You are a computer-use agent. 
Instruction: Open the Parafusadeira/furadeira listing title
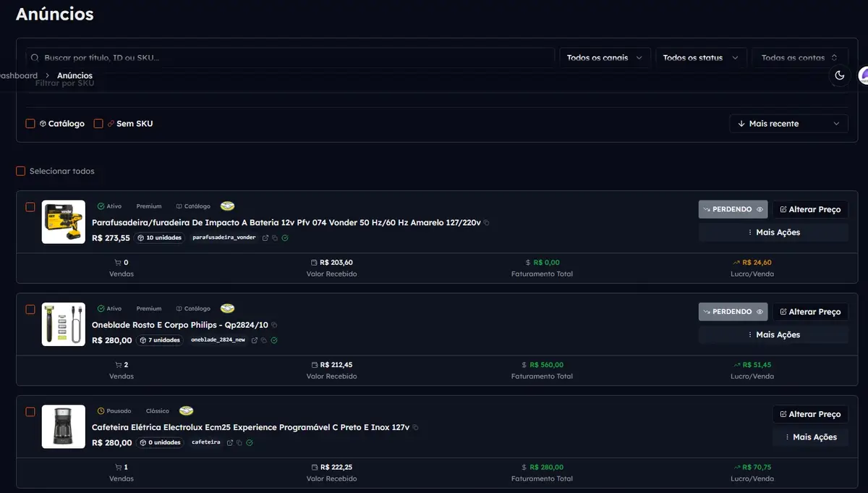(286, 223)
